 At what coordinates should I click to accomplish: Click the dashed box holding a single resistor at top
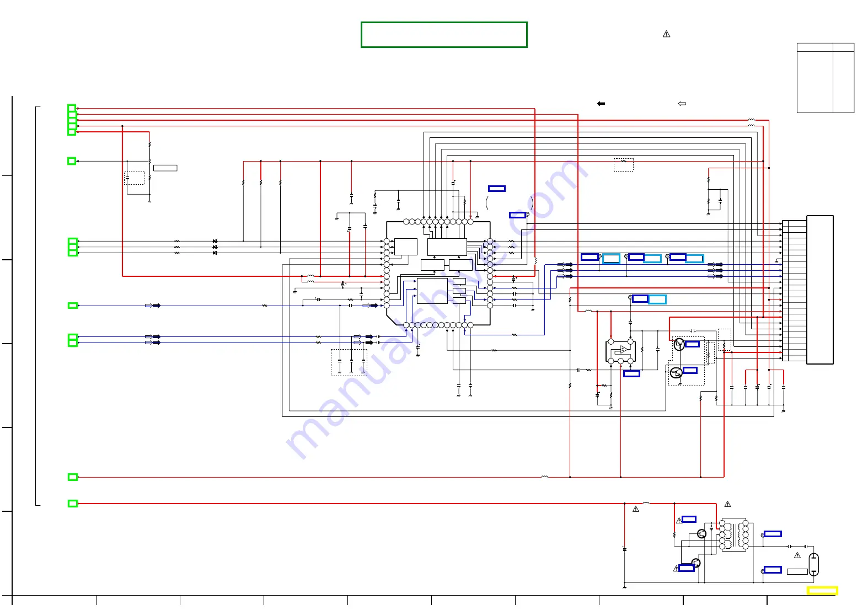pyautogui.click(x=624, y=164)
